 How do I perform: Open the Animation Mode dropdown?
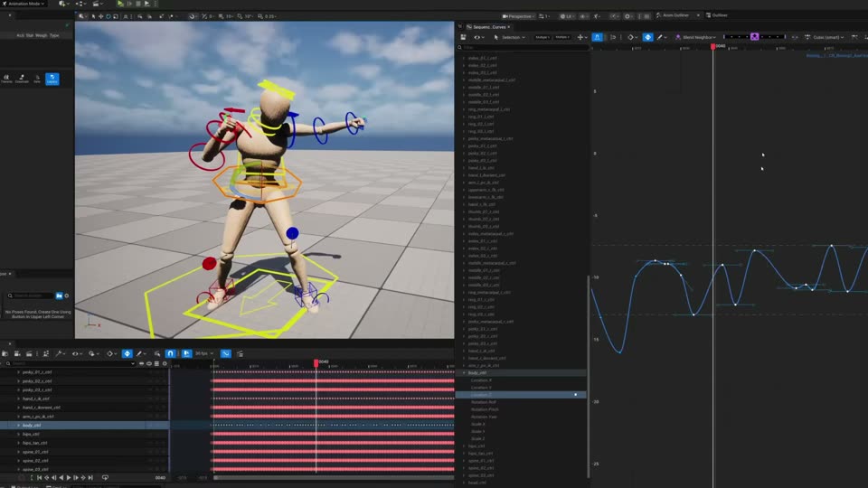pos(24,4)
